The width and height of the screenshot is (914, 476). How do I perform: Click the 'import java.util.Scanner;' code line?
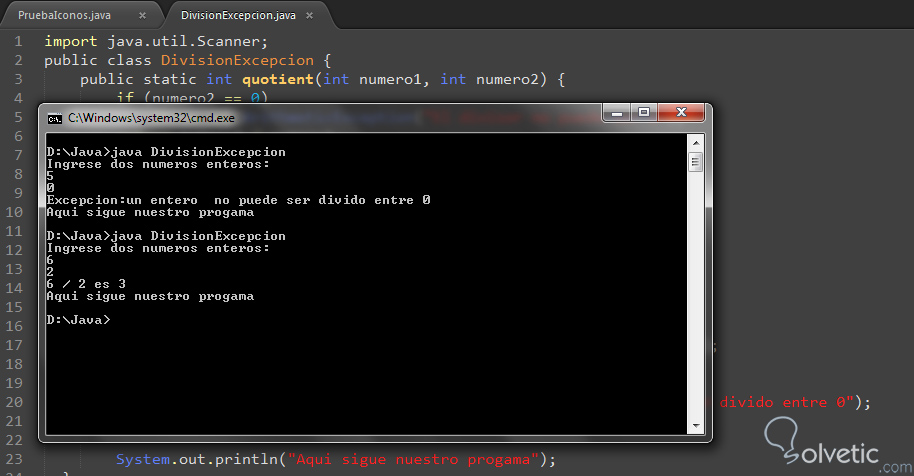156,41
